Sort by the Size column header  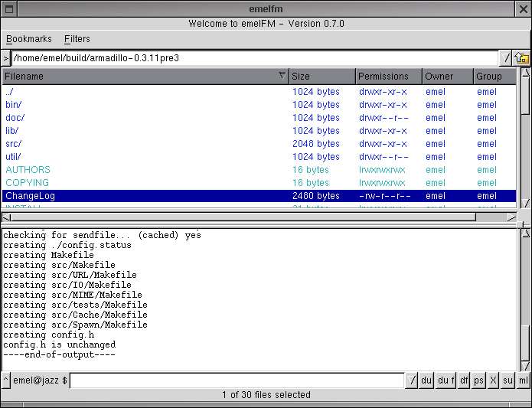tap(321, 77)
